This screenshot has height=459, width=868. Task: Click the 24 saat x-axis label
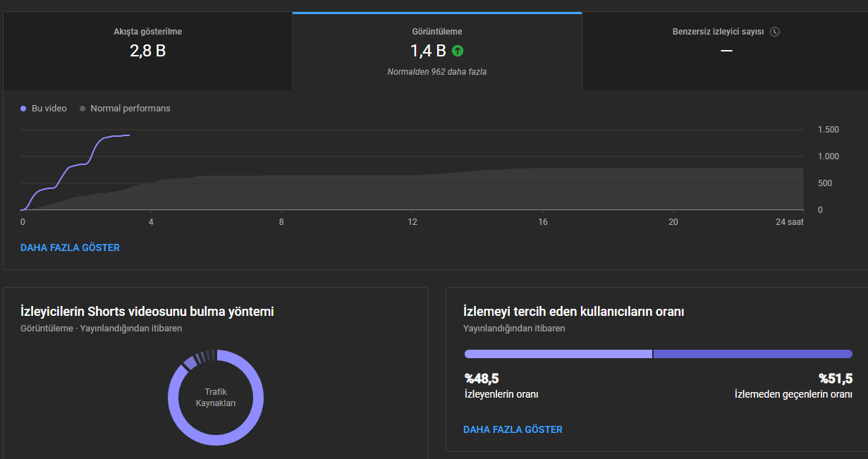[790, 221]
